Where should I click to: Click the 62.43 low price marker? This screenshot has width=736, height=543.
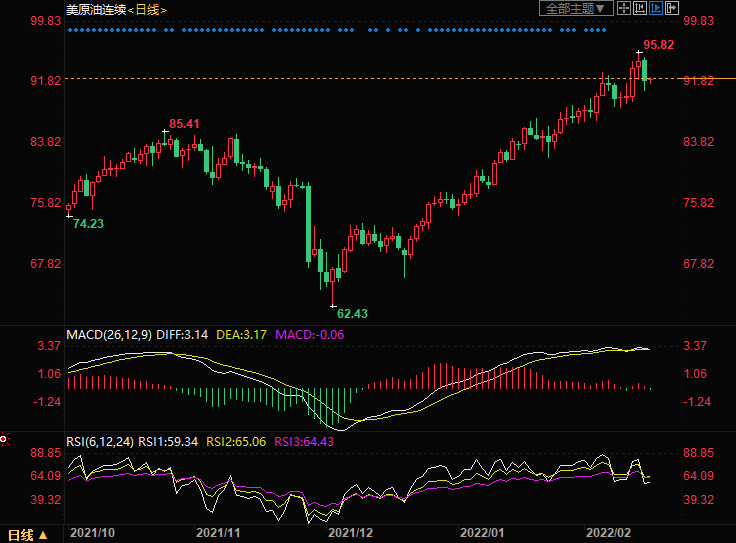(x=351, y=313)
